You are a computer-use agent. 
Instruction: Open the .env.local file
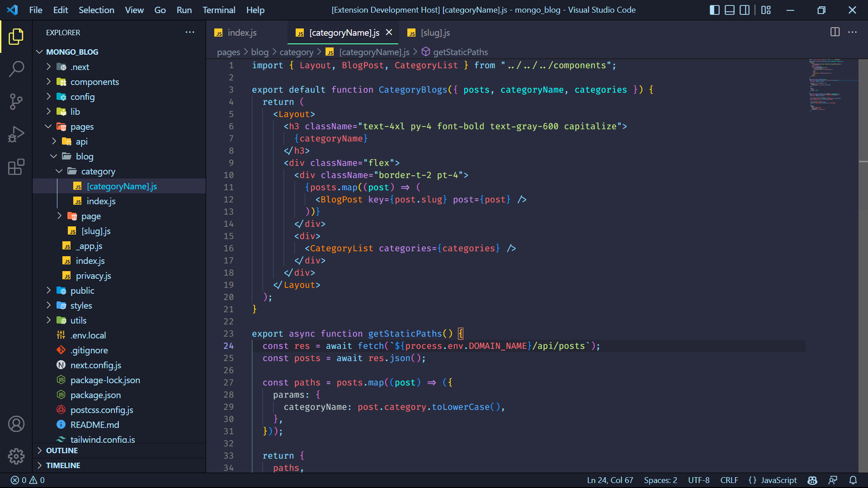88,335
